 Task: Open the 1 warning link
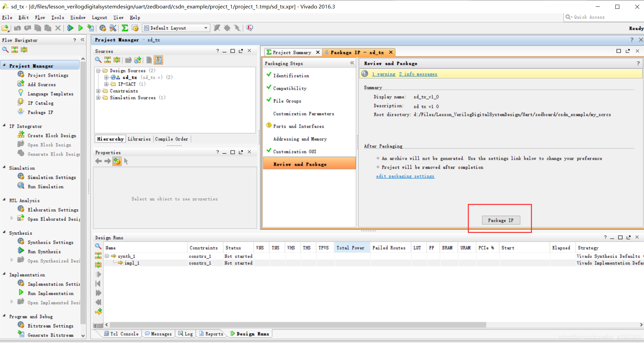pyautogui.click(x=384, y=74)
